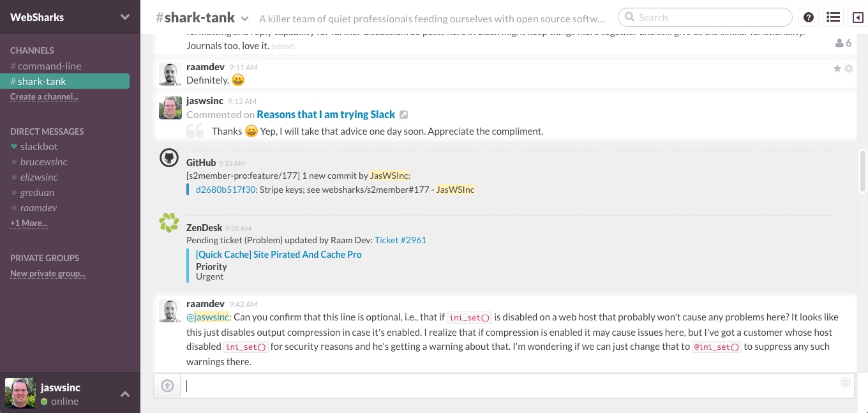Viewport: 868px width, 413px height.
Task: Open direct message with slackbot
Action: pos(39,147)
